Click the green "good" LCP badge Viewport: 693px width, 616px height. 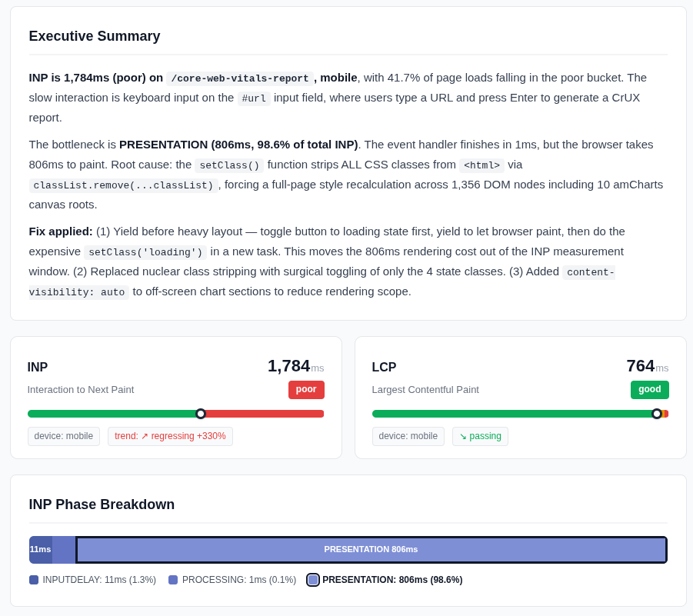tap(649, 390)
